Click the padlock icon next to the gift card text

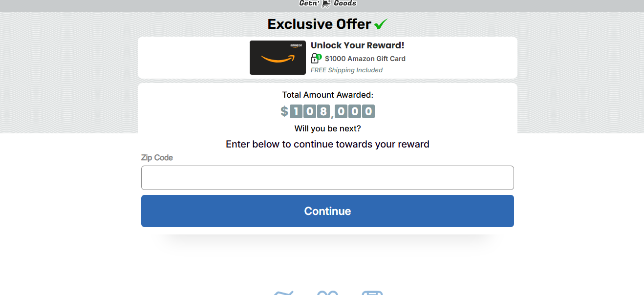(315, 59)
